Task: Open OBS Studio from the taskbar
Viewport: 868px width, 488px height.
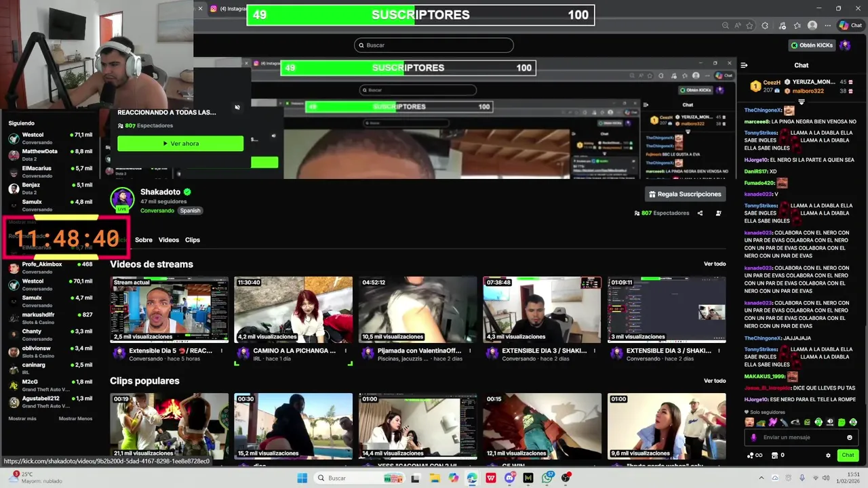Action: coord(566,478)
